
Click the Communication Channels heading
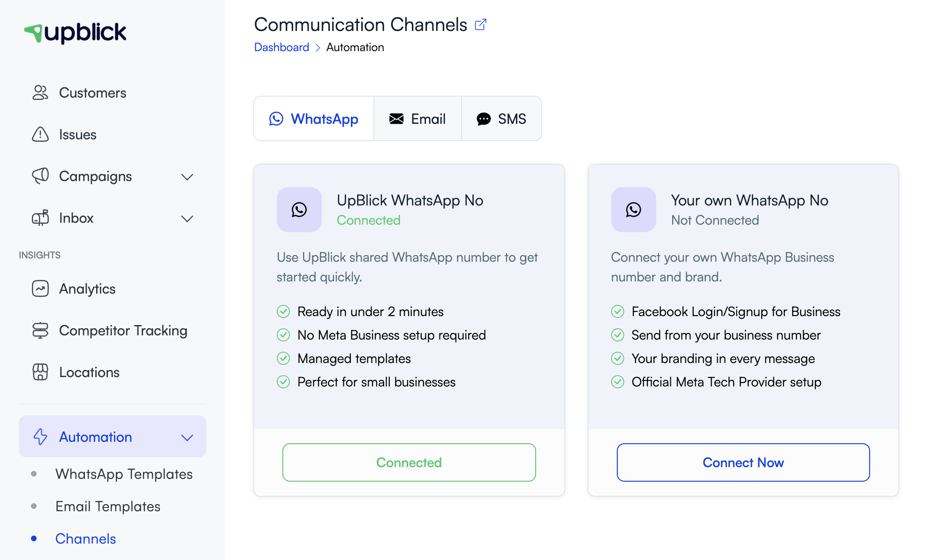[361, 24]
